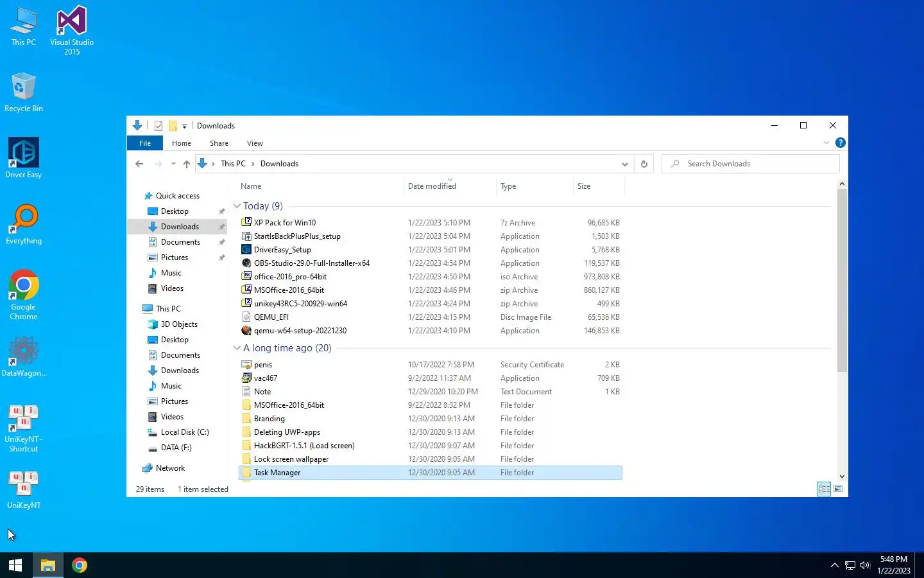Click This PC in address breadcrumb
924x578 pixels.
(233, 164)
